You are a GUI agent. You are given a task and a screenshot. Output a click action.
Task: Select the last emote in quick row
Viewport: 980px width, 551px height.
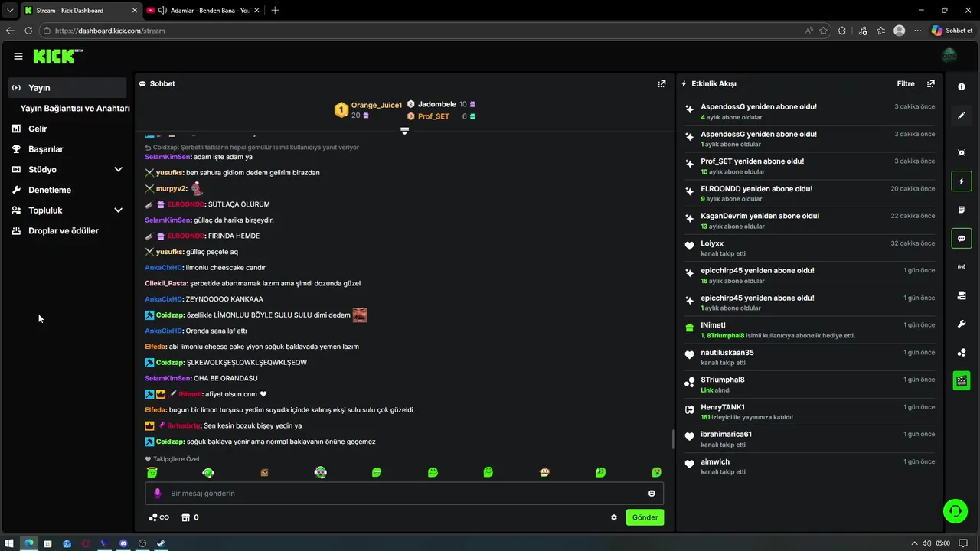656,472
